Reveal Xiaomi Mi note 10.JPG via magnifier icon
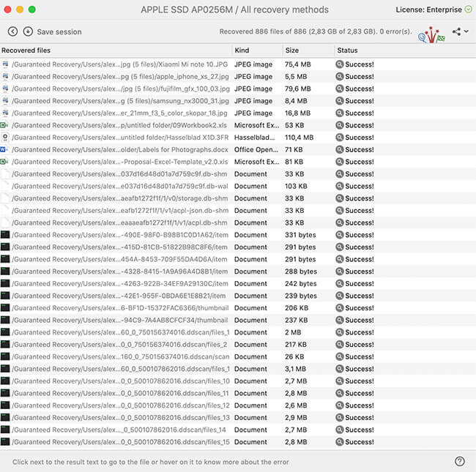This screenshot has width=476, height=472. (339, 64)
